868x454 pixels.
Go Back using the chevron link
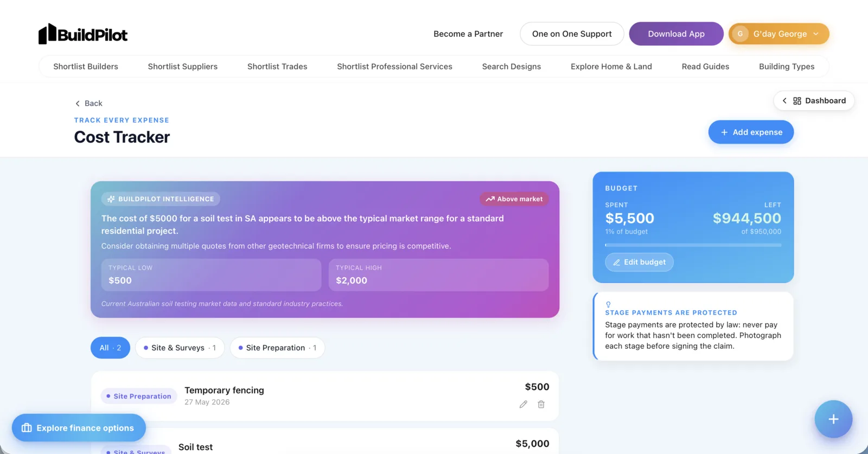tap(88, 103)
